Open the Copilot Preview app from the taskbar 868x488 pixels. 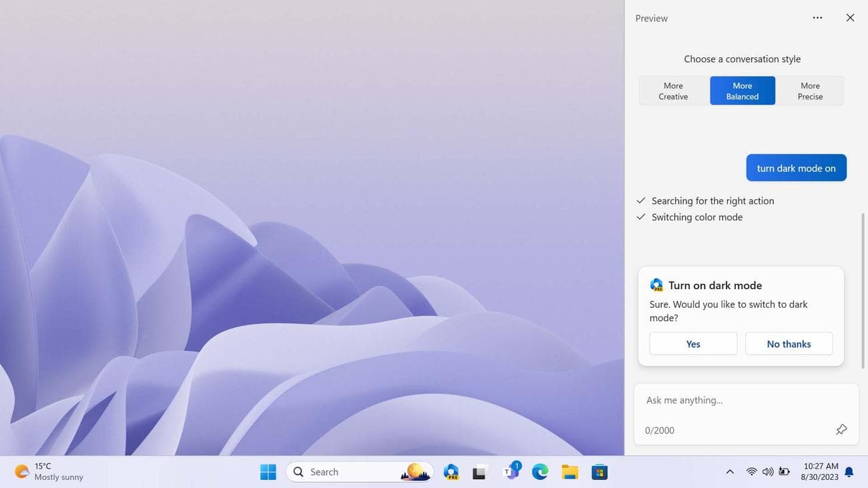coord(451,471)
